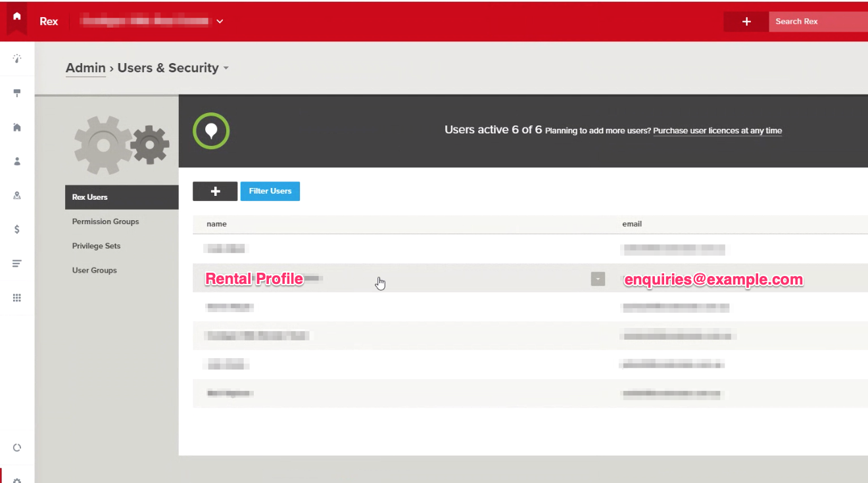Follow Purchase user licences link
Image resolution: width=868 pixels, height=483 pixels.
[x=717, y=131]
